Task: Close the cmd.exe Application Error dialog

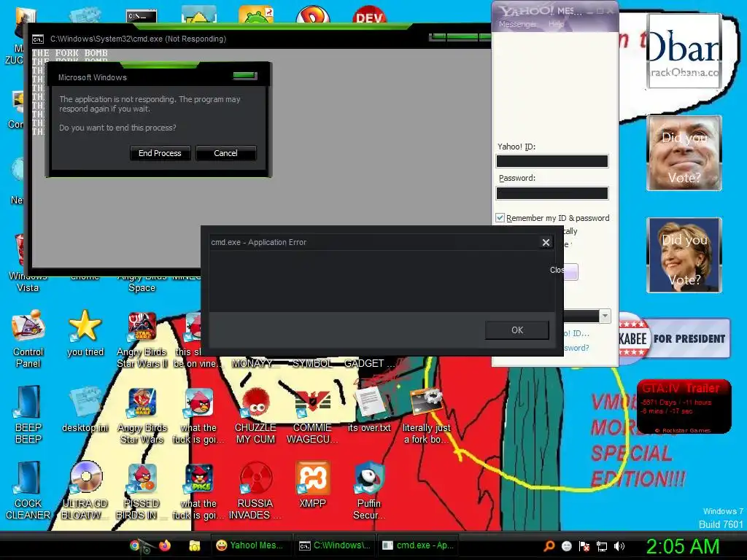Action: [546, 242]
